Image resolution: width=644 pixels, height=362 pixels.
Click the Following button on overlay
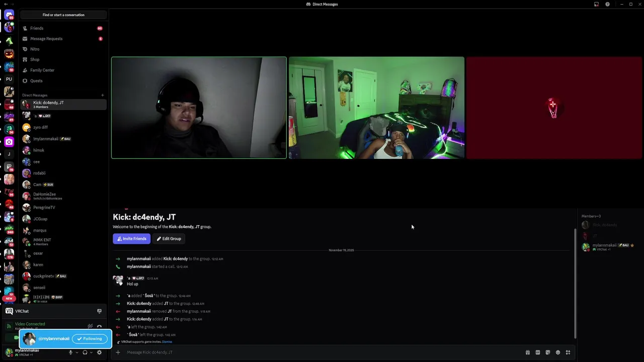90,339
